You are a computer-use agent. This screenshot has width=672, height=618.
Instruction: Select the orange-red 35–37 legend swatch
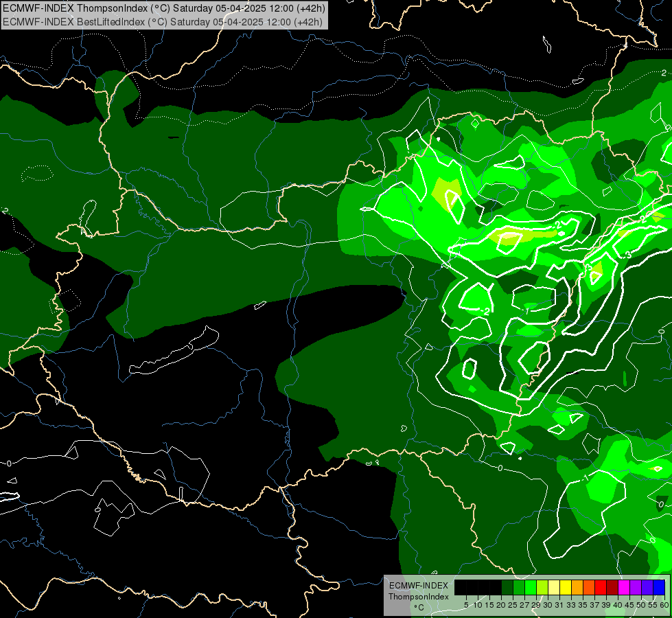click(x=589, y=587)
